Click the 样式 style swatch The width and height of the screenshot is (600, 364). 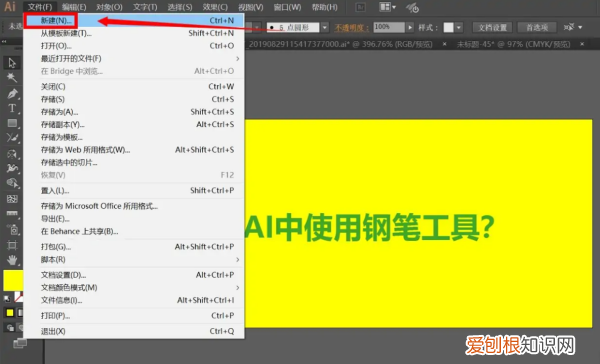tap(448, 28)
